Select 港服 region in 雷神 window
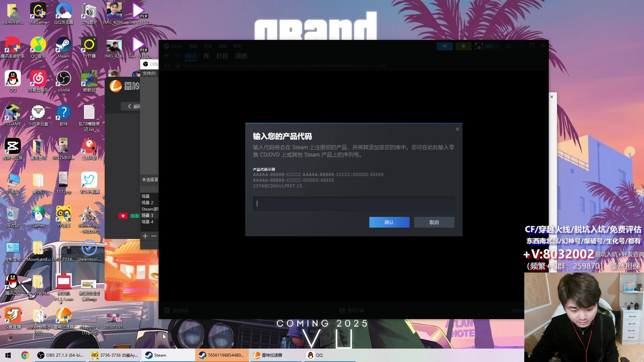644x362 pixels. 129,216
